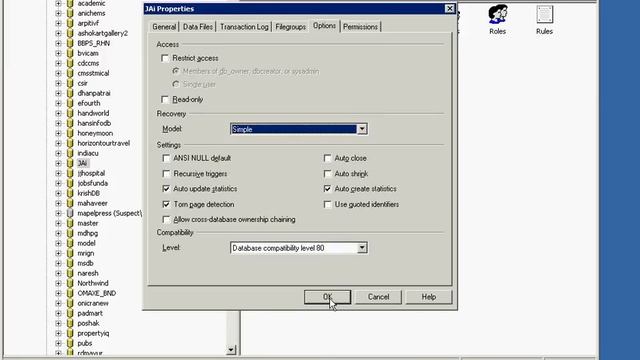This screenshot has height=360, width=640.
Task: Select the model database icon
Action: [x=70, y=243]
